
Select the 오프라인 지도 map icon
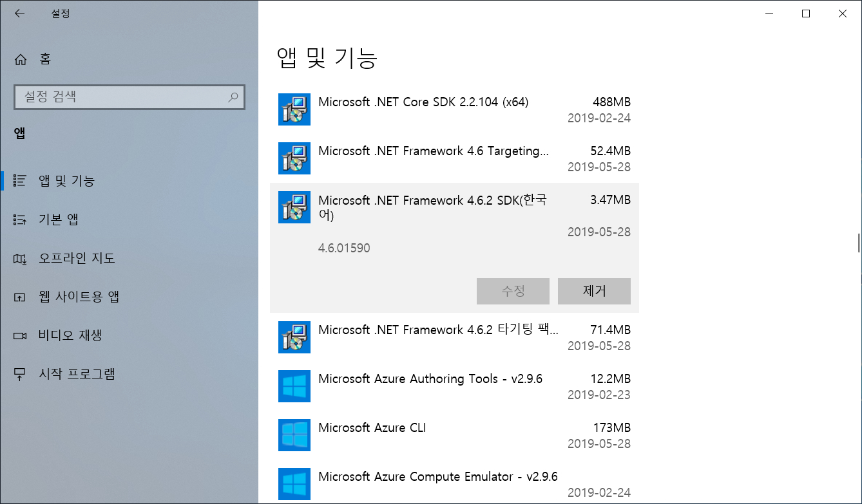click(x=20, y=258)
